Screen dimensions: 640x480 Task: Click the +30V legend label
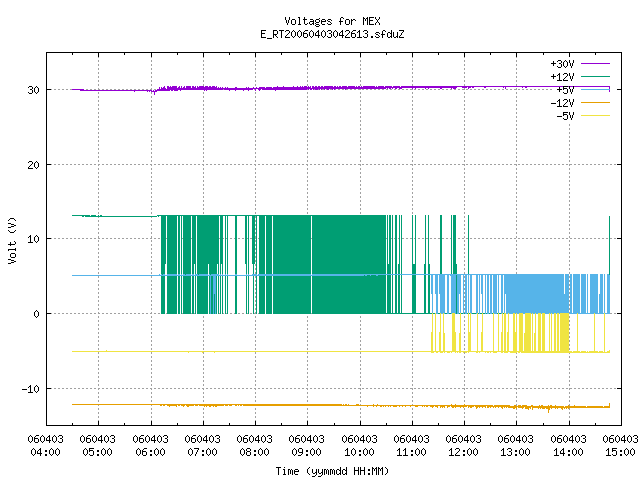[562, 64]
